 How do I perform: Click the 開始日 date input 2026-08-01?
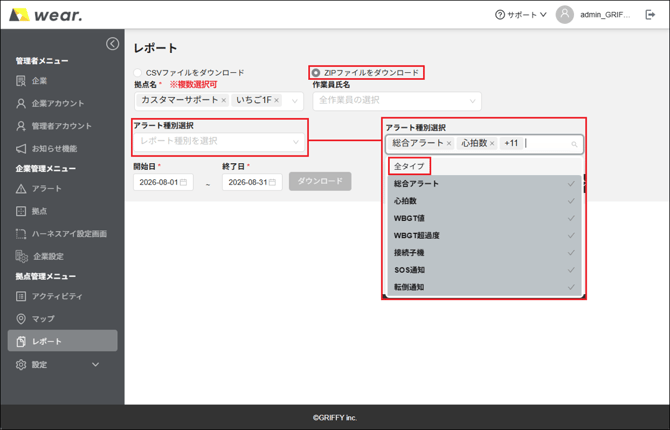click(163, 182)
